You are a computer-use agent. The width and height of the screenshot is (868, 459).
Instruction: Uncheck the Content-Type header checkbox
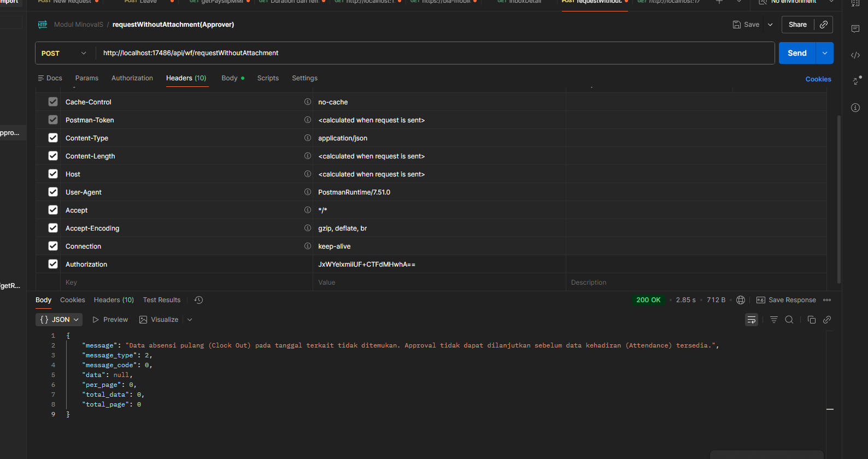[x=53, y=138]
